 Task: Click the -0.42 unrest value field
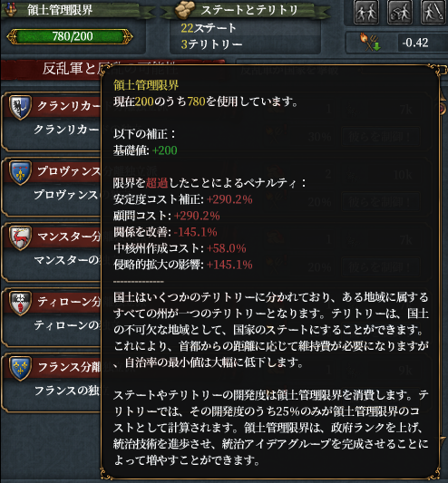[x=415, y=43]
